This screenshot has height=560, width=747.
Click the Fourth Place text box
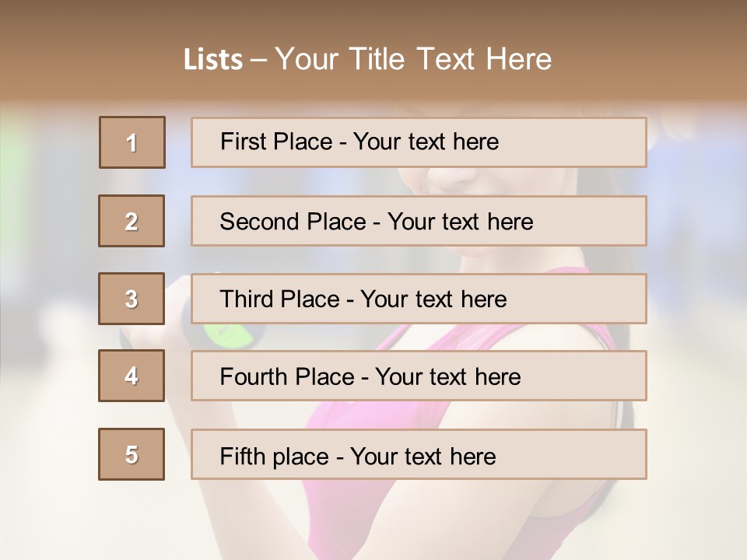pyautogui.click(x=419, y=376)
